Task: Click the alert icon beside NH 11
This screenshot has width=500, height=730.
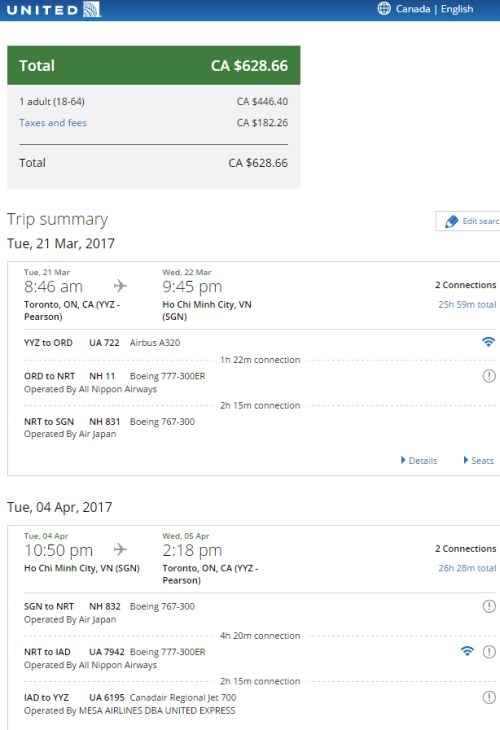Action: [x=489, y=376]
